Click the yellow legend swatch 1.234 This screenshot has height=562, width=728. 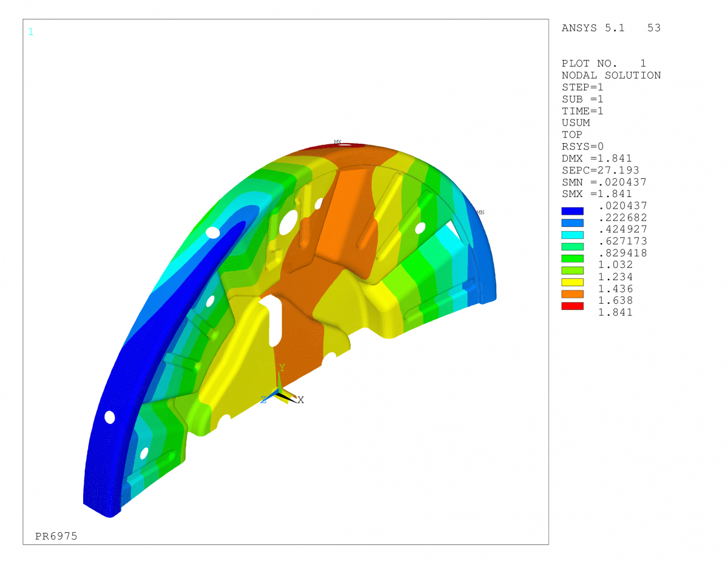(572, 282)
